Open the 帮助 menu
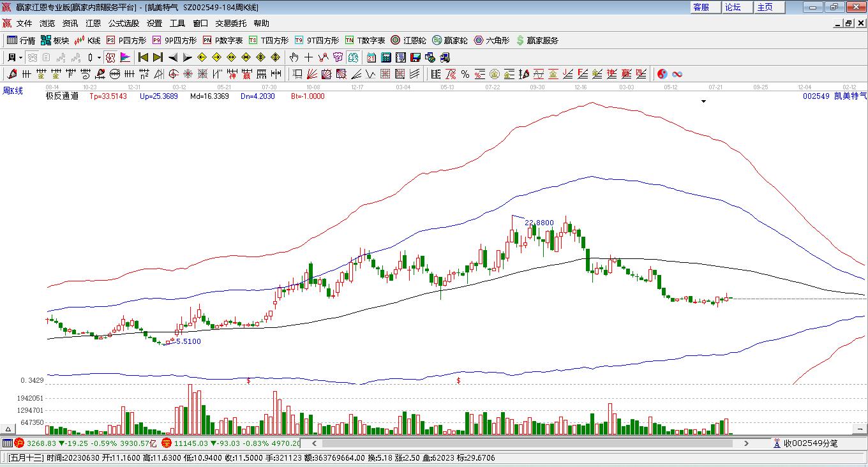 [x=262, y=24]
